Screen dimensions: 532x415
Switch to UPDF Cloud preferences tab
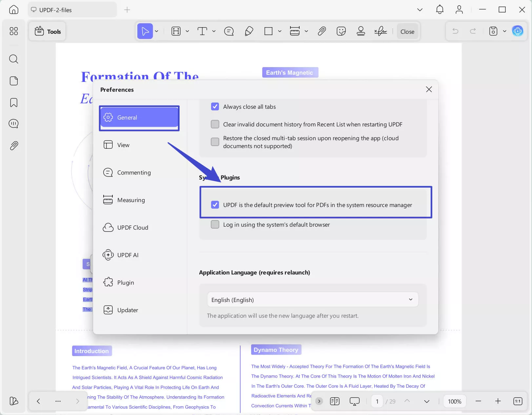(139, 227)
